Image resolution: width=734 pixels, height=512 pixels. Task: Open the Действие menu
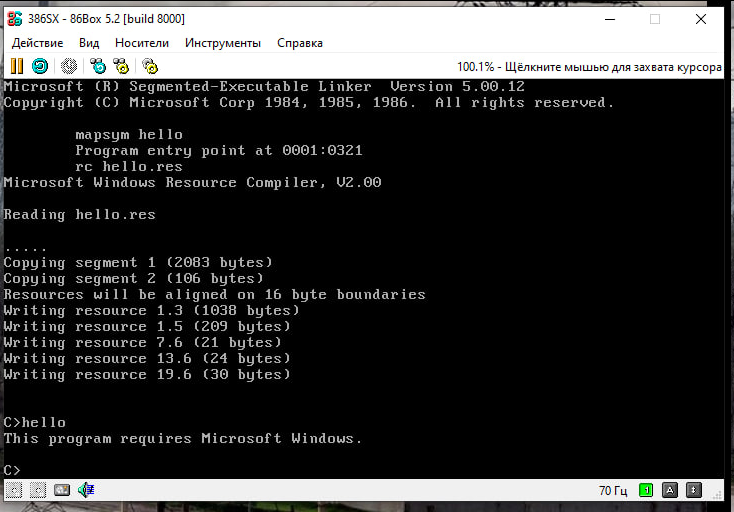click(37, 43)
